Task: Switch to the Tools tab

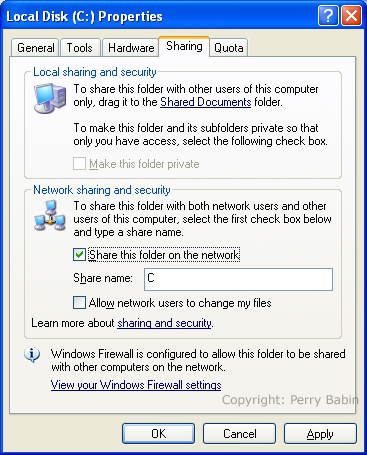Action: (x=80, y=48)
